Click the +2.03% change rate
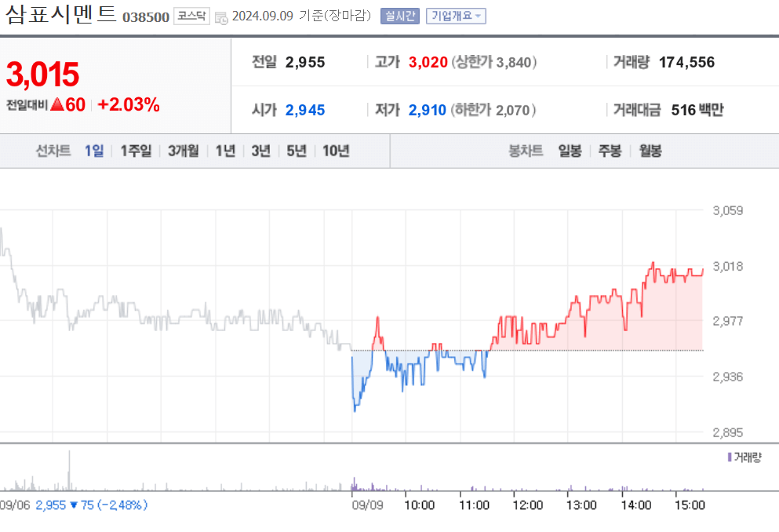 coord(129,104)
